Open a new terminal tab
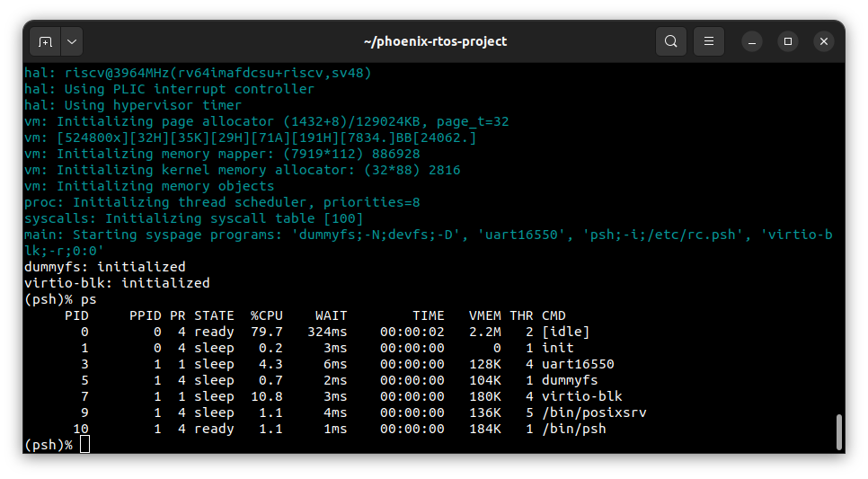 coord(46,41)
